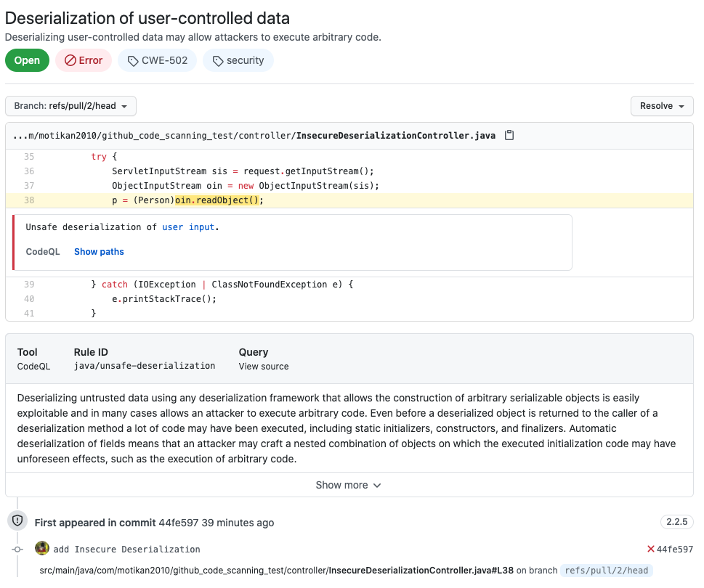This screenshot has width=704, height=588.
Task: Click the 2.2.5 version badge
Action: tap(676, 522)
